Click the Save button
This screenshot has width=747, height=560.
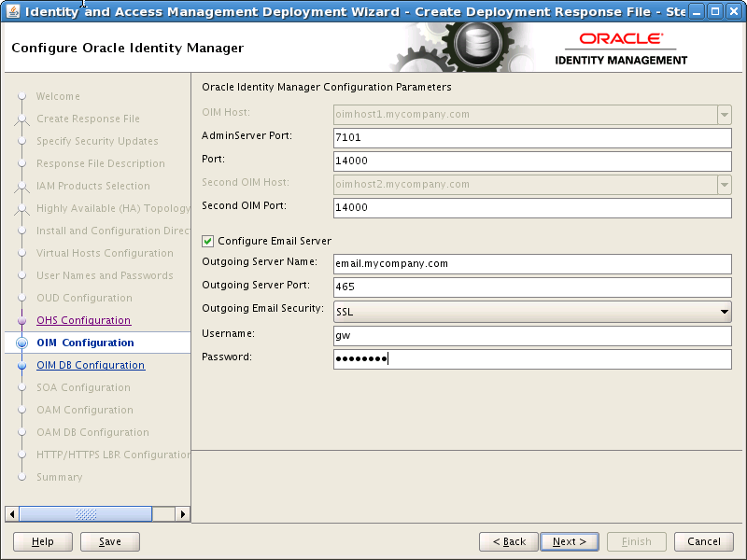coord(110,541)
